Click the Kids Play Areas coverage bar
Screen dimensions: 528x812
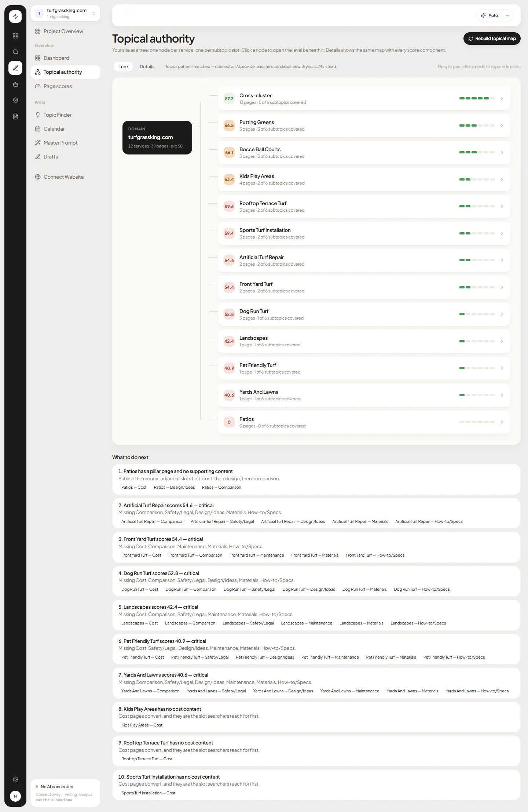click(477, 179)
